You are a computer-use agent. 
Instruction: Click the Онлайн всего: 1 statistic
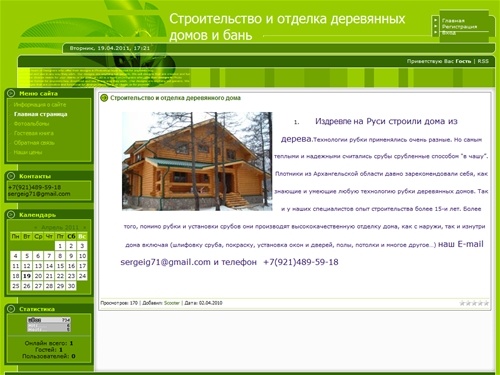click(49, 343)
